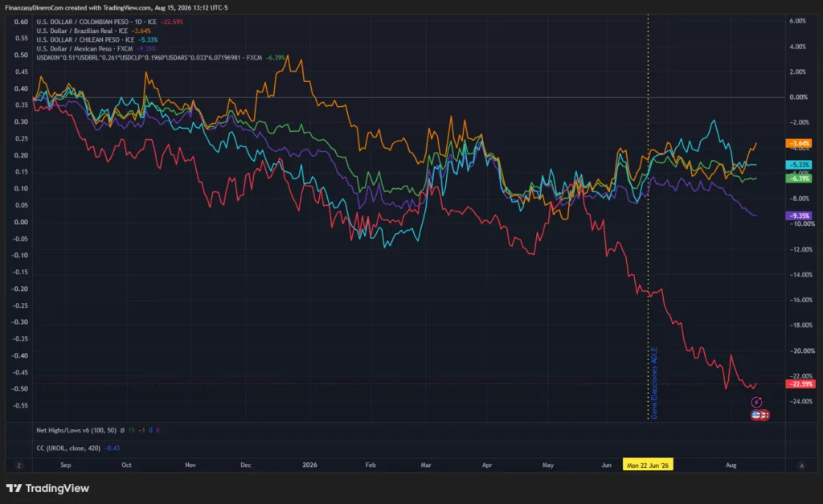Viewport: 823px width, 504px height.
Task: Select the U.S. Dollar / Mexican Peso legend
Action: coord(84,49)
